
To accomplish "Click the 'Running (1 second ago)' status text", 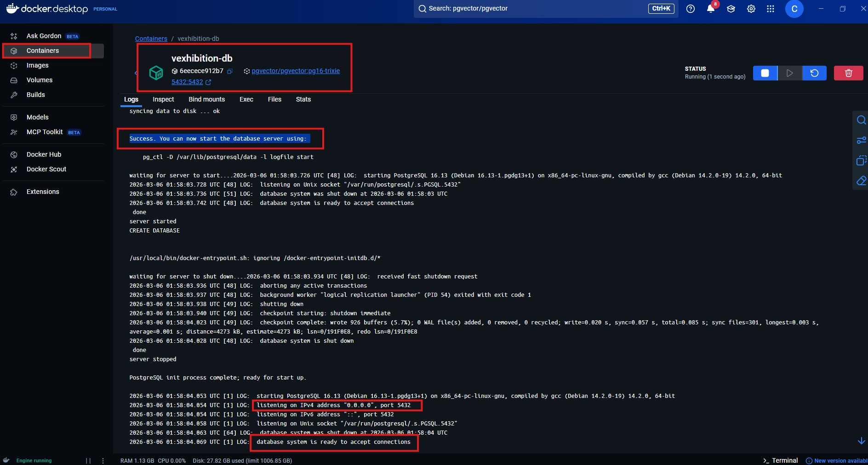I will (715, 77).
